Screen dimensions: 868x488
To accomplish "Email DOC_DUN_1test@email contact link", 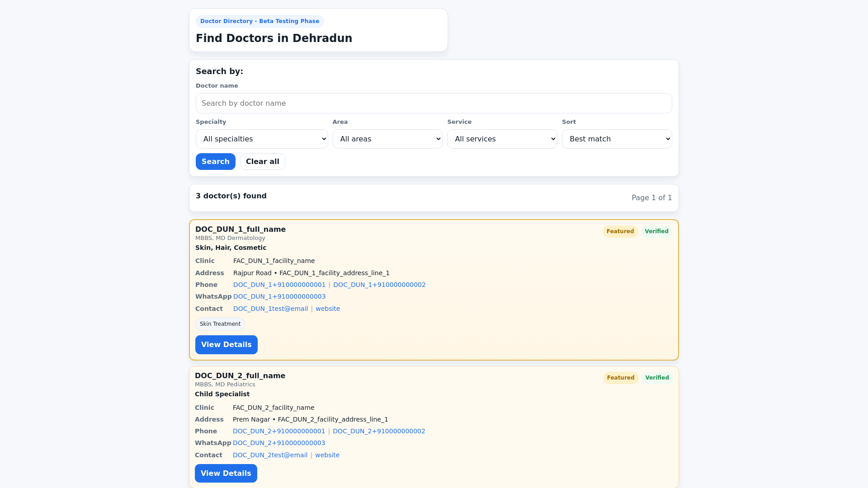I will 270,309.
